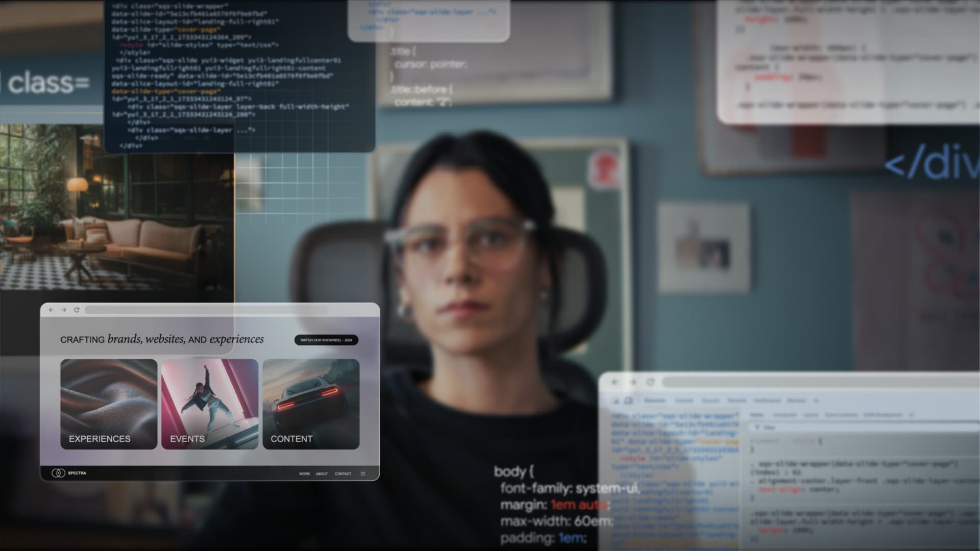Image resolution: width=980 pixels, height=551 pixels.
Task: Open the WORK menu item on Spectra site
Action: pos(304,473)
